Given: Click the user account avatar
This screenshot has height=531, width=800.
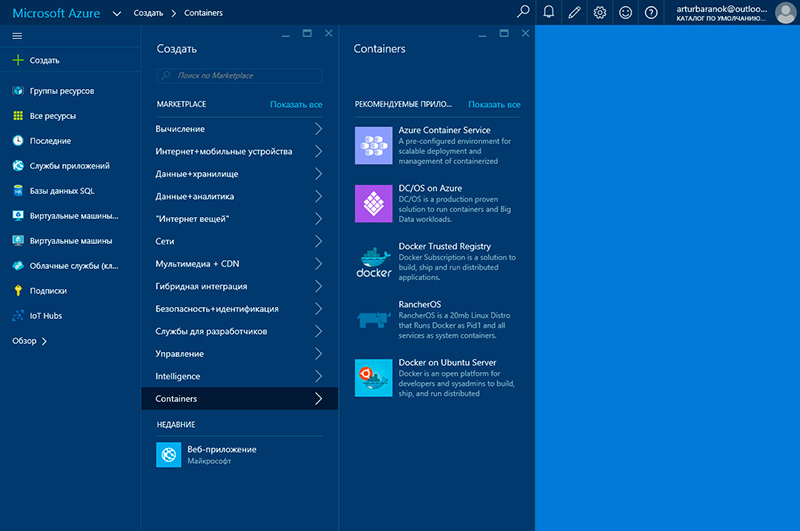Looking at the screenshot, I should click(785, 12).
